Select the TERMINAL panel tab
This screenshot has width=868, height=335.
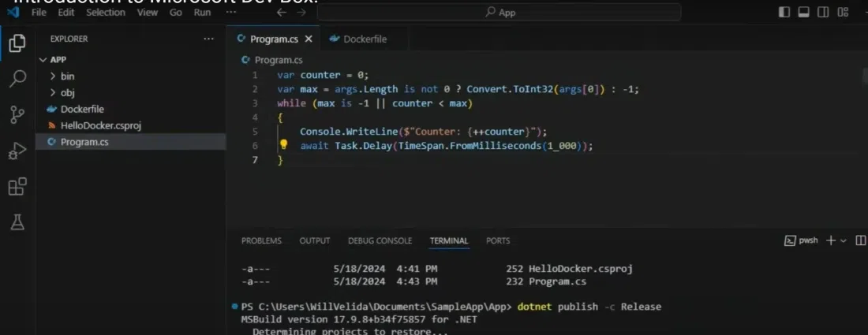pos(449,241)
